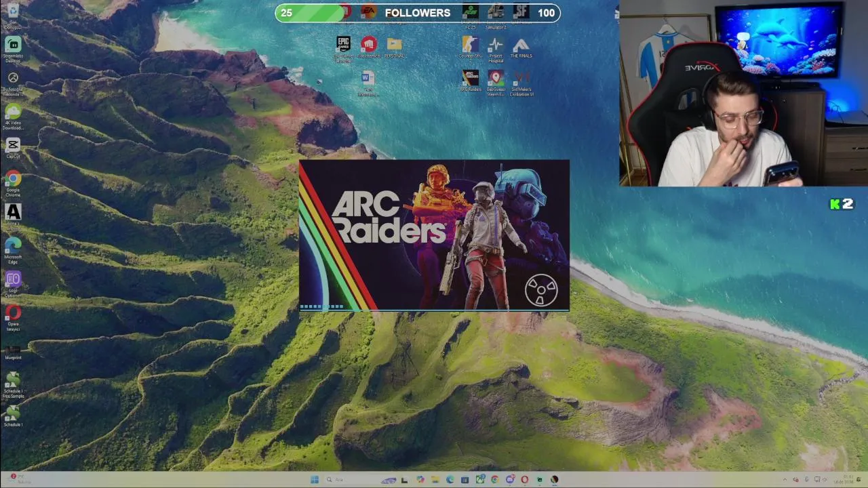Launch the ARC Raiders desktop shortcut
The width and height of the screenshot is (868, 488).
470,81
